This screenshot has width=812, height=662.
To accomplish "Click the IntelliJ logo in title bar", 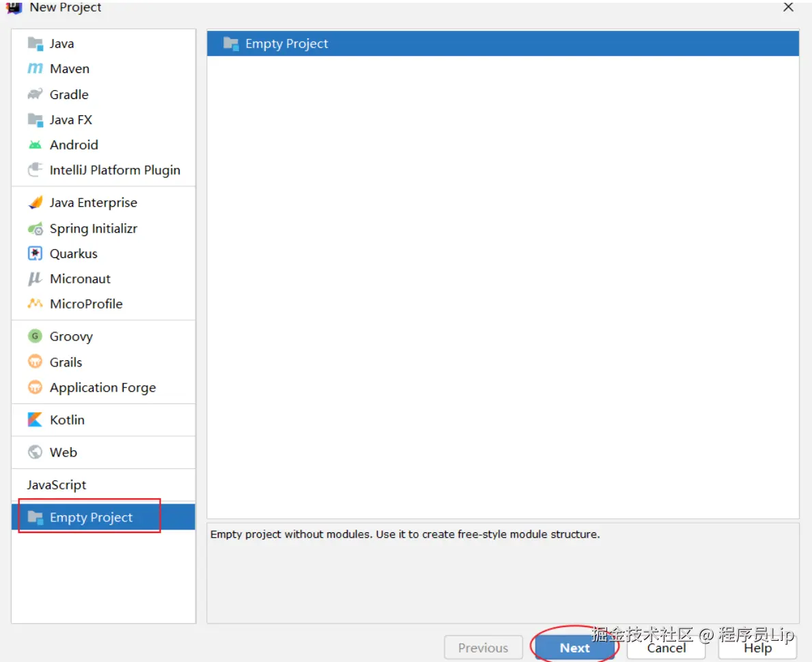I will point(14,8).
